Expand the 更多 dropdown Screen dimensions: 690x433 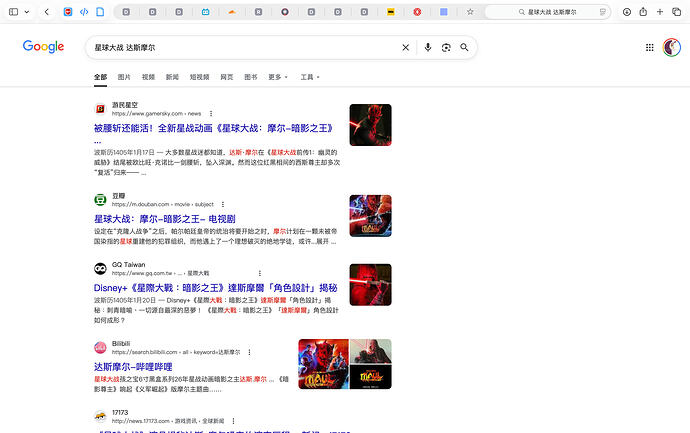pyautogui.click(x=278, y=77)
